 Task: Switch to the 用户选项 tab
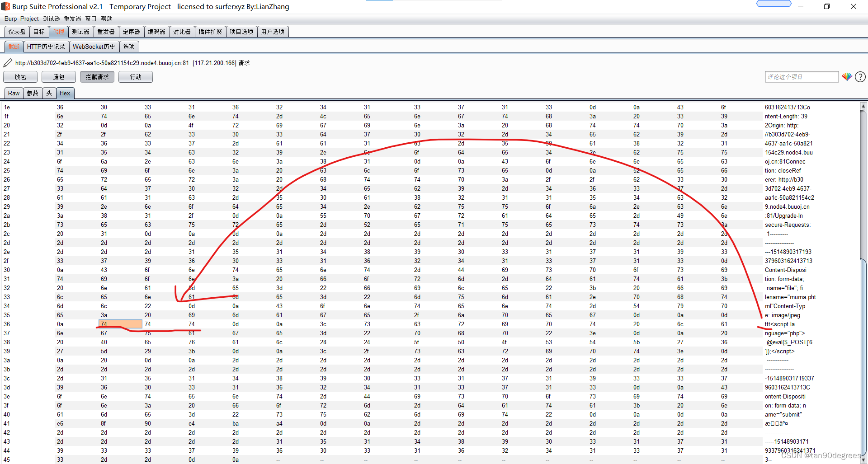click(273, 32)
